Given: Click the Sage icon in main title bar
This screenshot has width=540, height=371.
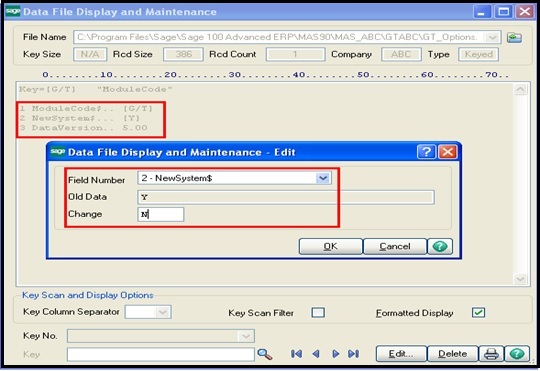Looking at the screenshot, I should point(13,11).
